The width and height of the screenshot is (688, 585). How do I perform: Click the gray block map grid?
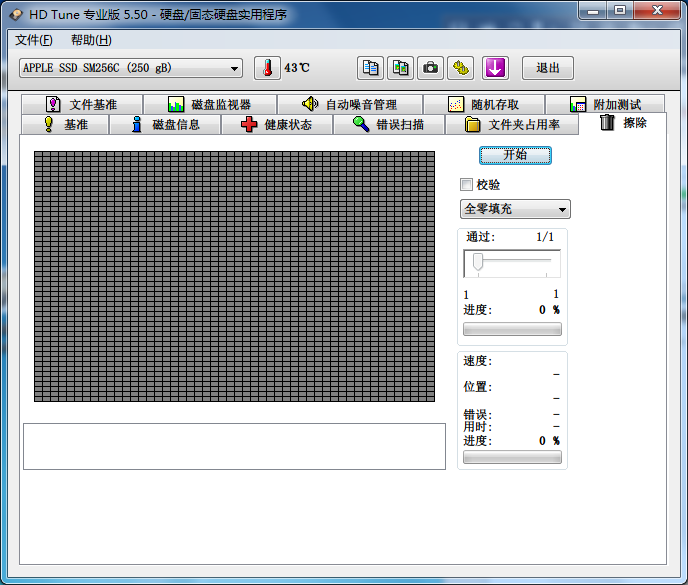[x=234, y=276]
